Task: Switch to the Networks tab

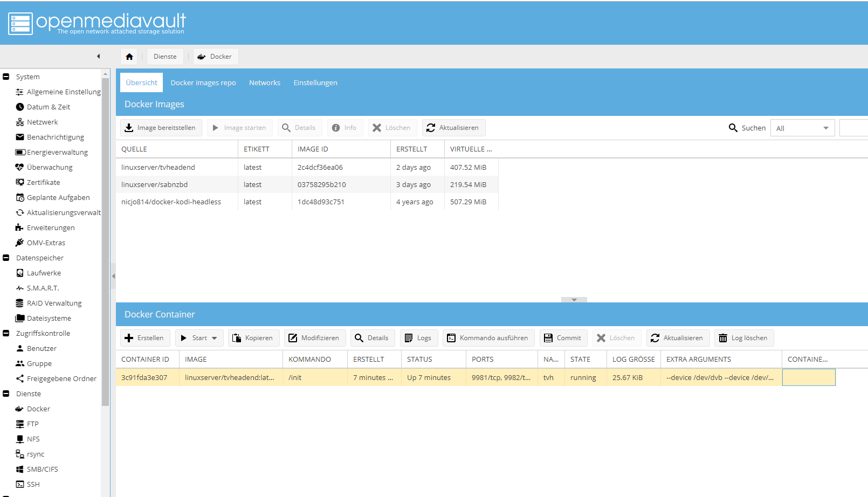Action: [x=265, y=82]
